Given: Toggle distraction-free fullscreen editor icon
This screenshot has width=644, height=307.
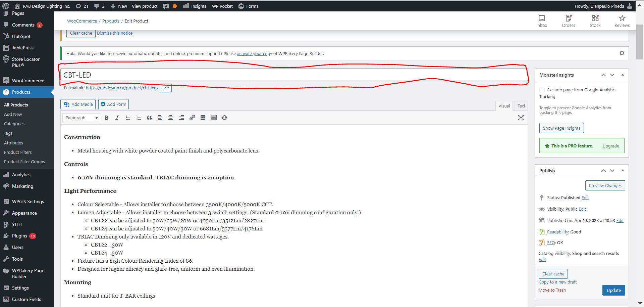Looking at the screenshot, I should (x=521, y=118).
